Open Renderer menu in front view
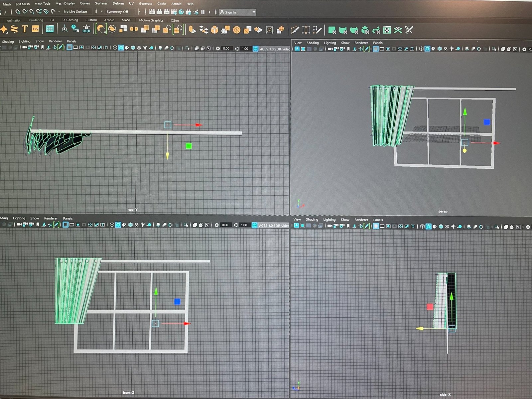Image resolution: width=532 pixels, height=399 pixels. click(51, 218)
